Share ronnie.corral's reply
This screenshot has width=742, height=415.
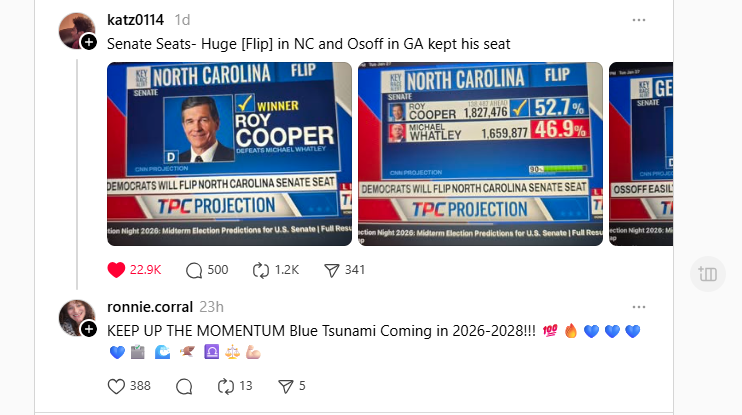(285, 386)
